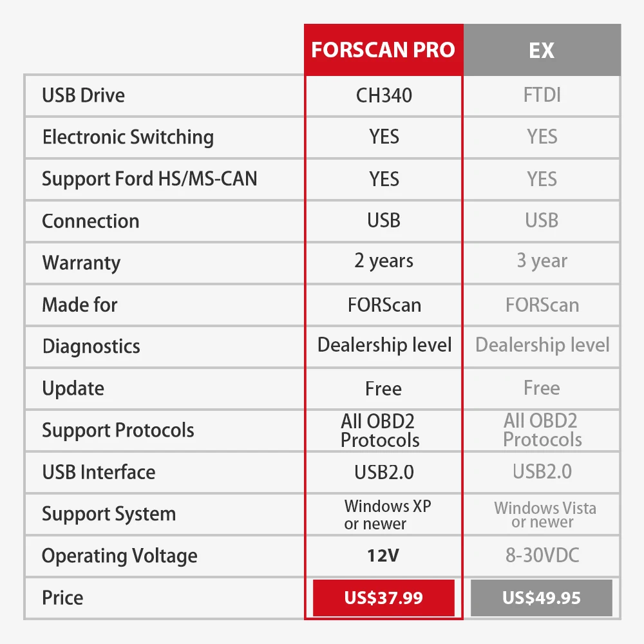Click the 3 year warranty cell

coord(542,261)
